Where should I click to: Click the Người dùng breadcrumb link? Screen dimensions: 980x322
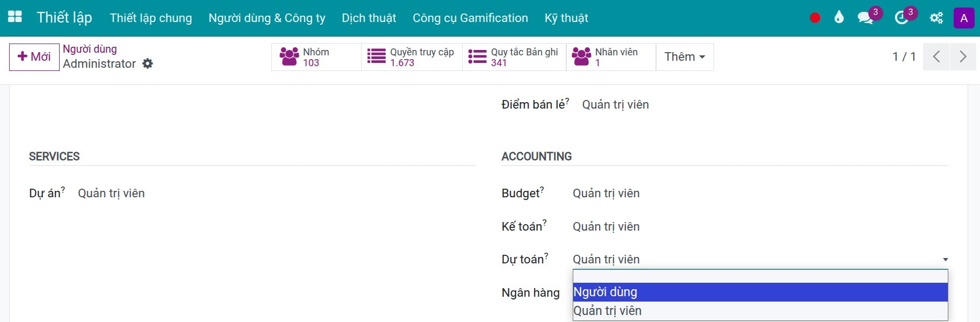(x=90, y=49)
